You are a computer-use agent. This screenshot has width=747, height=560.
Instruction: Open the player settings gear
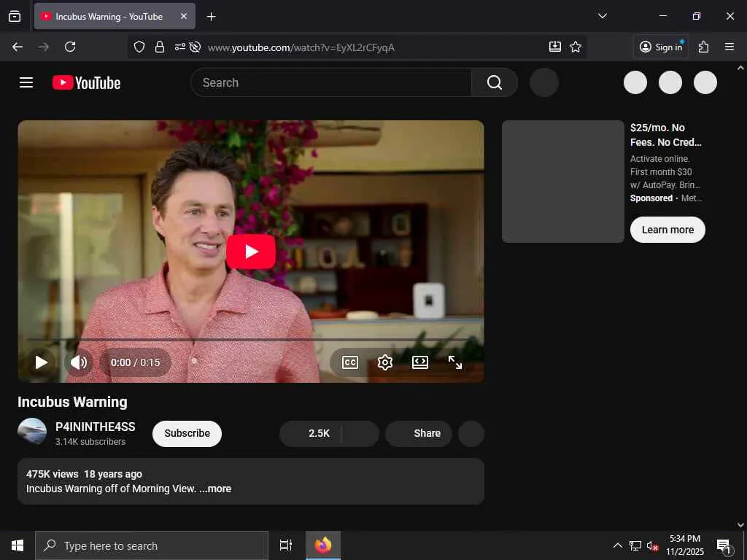pyautogui.click(x=385, y=362)
